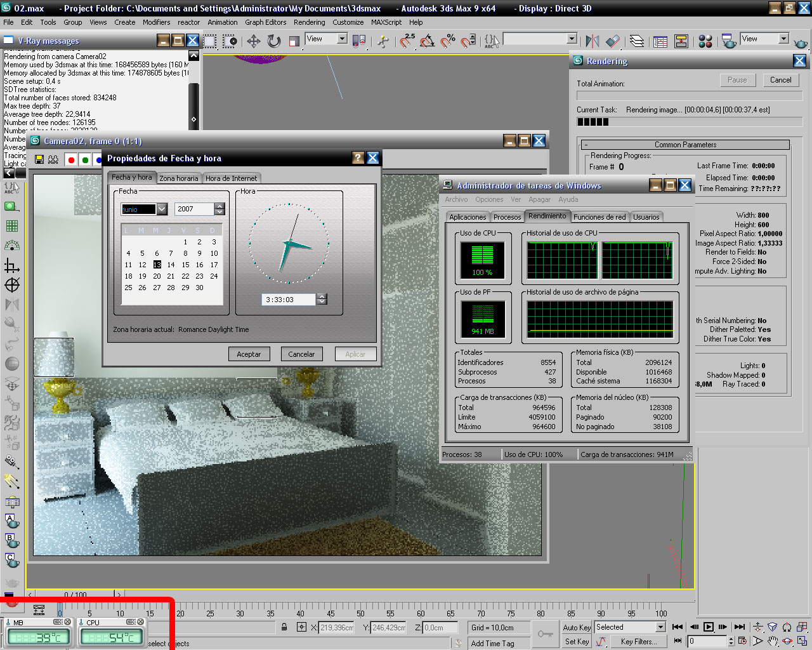Open the Render Scene dialog icon
Image resolution: width=812 pixels, height=650 pixels.
[x=730, y=41]
